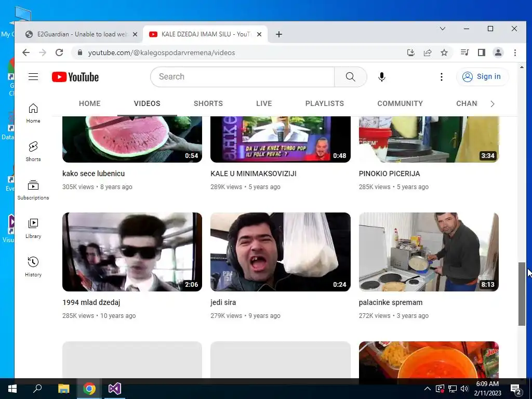
Task: Open Chrome three-dot menu
Action: [x=515, y=52]
